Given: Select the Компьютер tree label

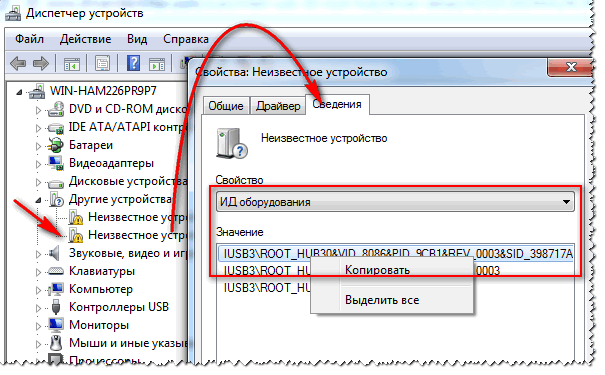Looking at the screenshot, I should click(x=101, y=289).
